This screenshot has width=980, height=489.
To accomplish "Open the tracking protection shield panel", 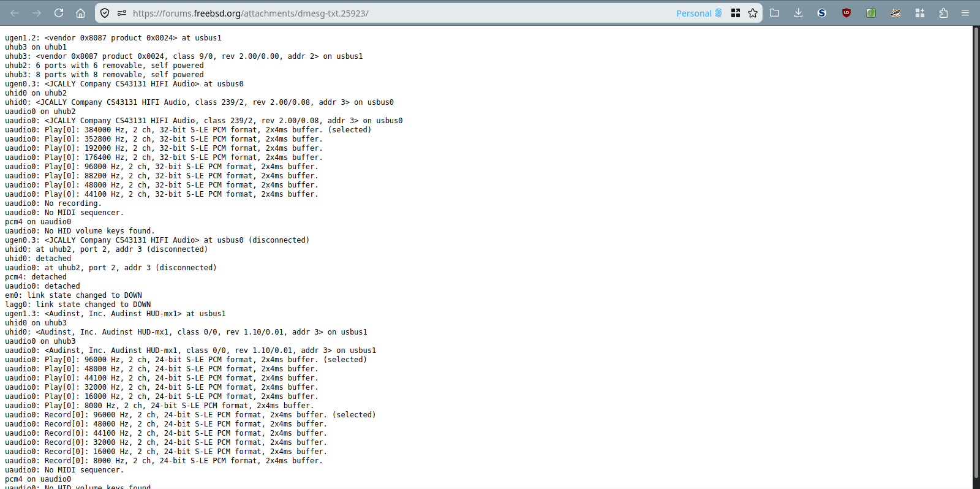I will pyautogui.click(x=105, y=13).
